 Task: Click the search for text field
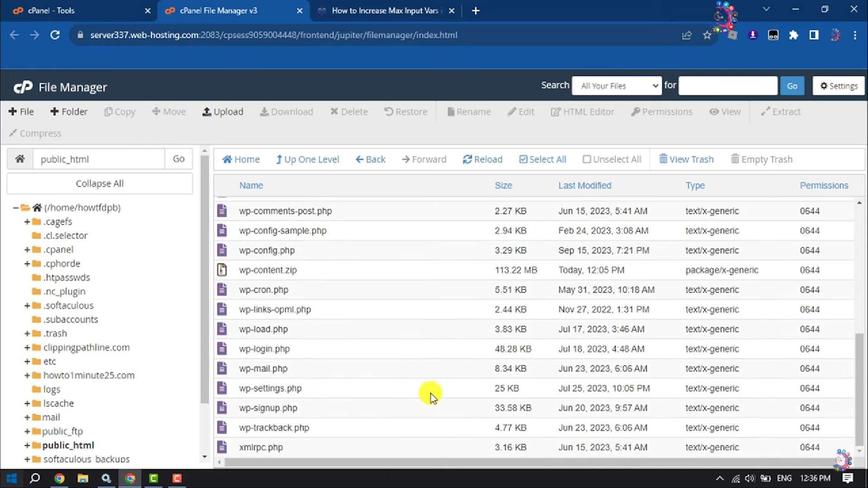(x=728, y=86)
